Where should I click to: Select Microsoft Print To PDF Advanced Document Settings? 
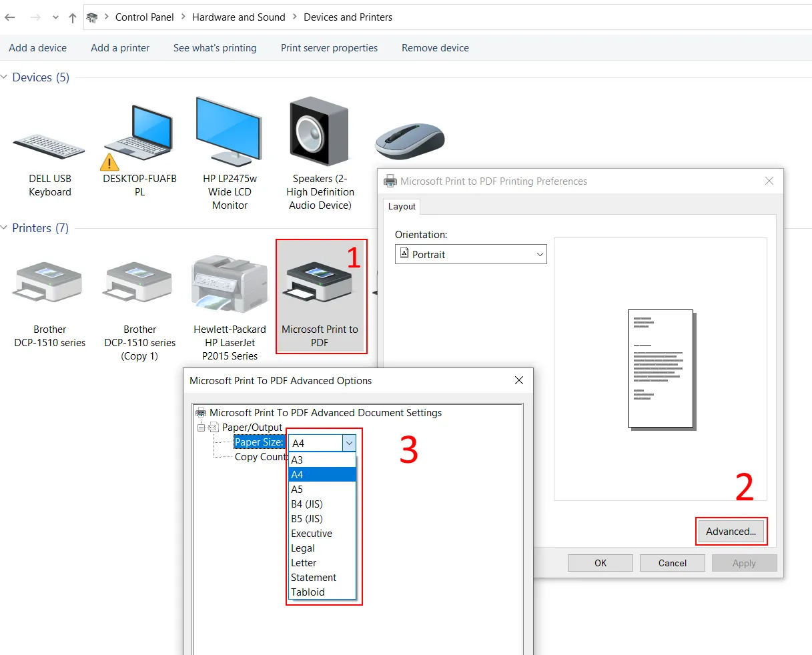coord(326,413)
